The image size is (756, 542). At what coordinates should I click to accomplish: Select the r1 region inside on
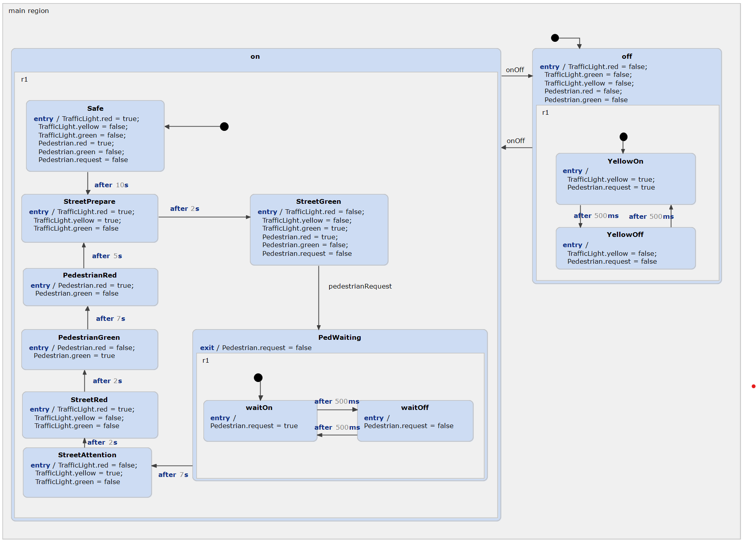pyautogui.click(x=24, y=79)
